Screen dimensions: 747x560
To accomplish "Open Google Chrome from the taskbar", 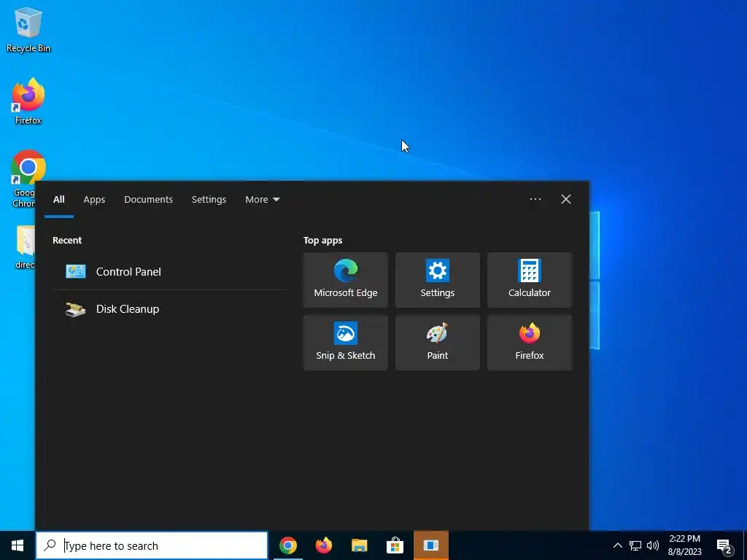I will tap(287, 545).
